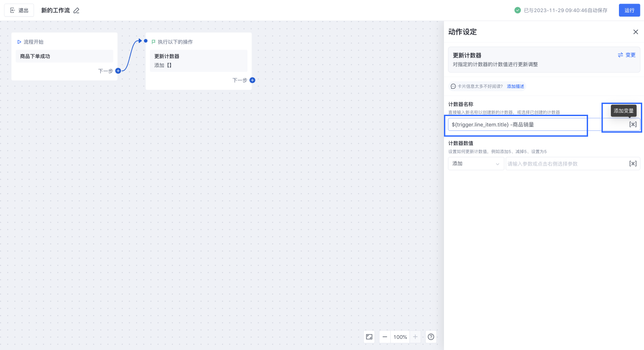Zoom out using the minus icon

click(x=385, y=337)
